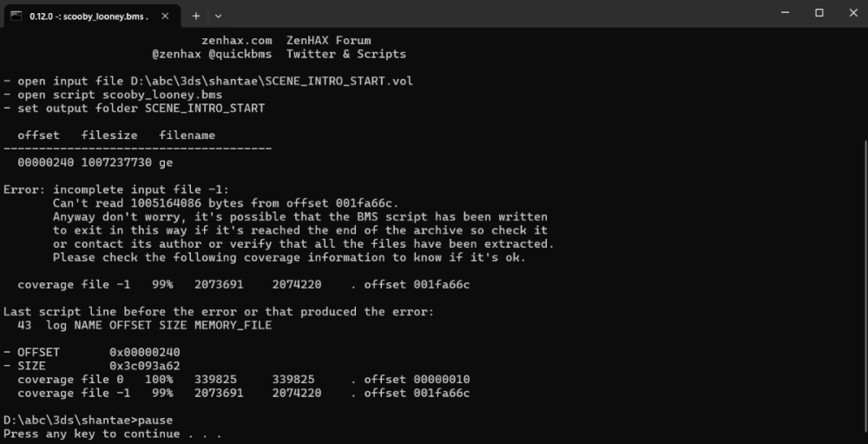
Task: Close the scooby_looney.bms tab
Action: click(165, 16)
